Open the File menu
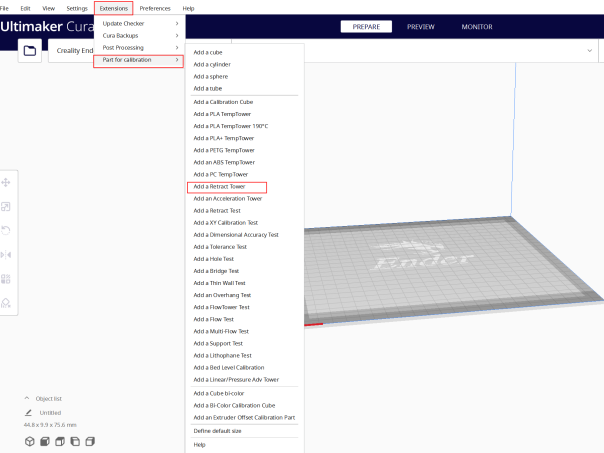 (4, 8)
